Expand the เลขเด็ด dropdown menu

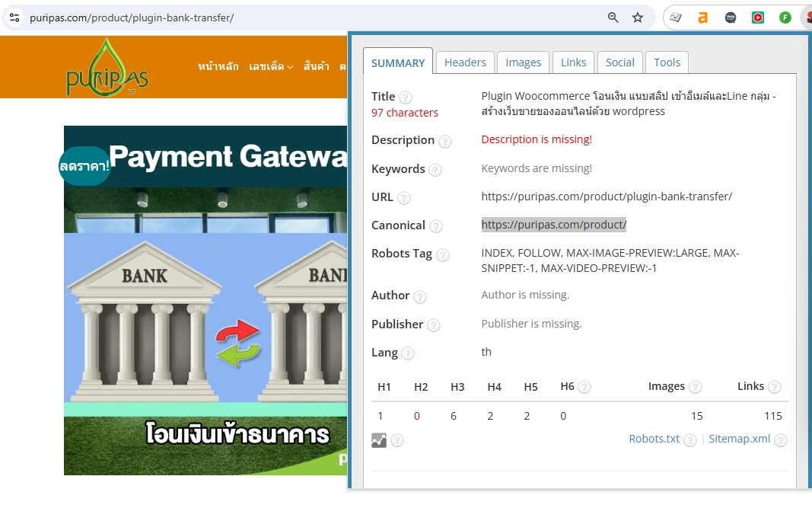271,66
